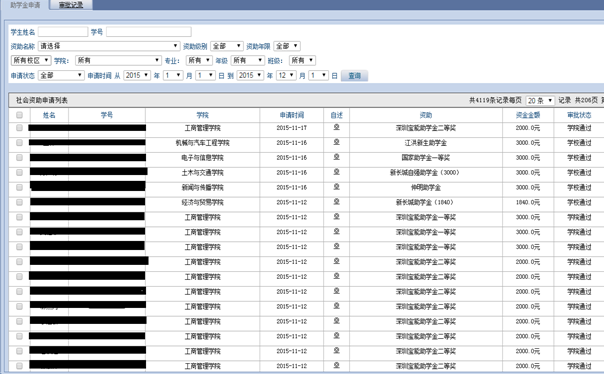The width and height of the screenshot is (604, 374).
Task: Switch to the 助学金申请 tab
Action: 25,5
